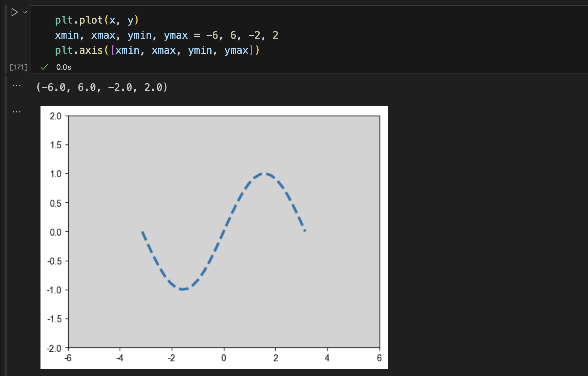Select the (-6.0, 6.0, -2.0, 2.0) text output

(x=102, y=87)
